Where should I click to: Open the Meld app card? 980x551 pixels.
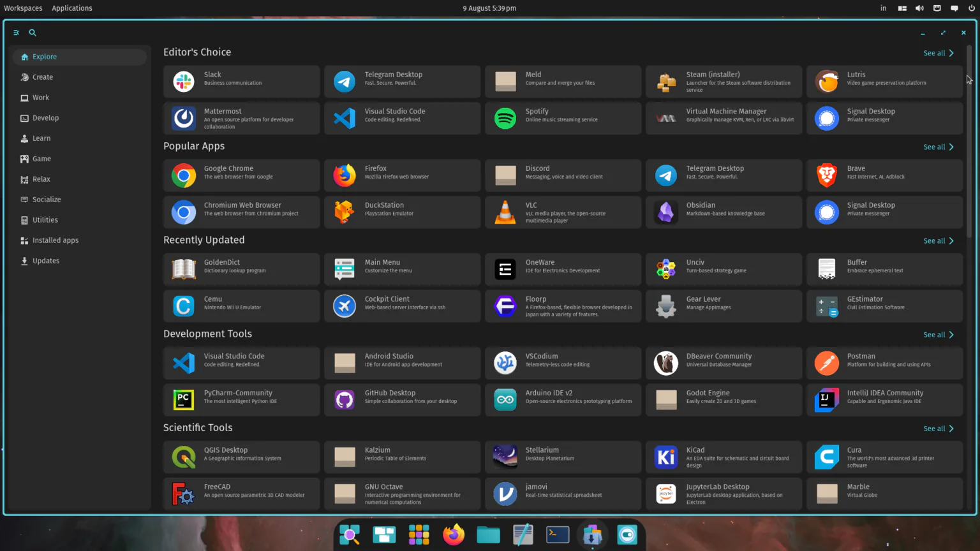pos(563,82)
